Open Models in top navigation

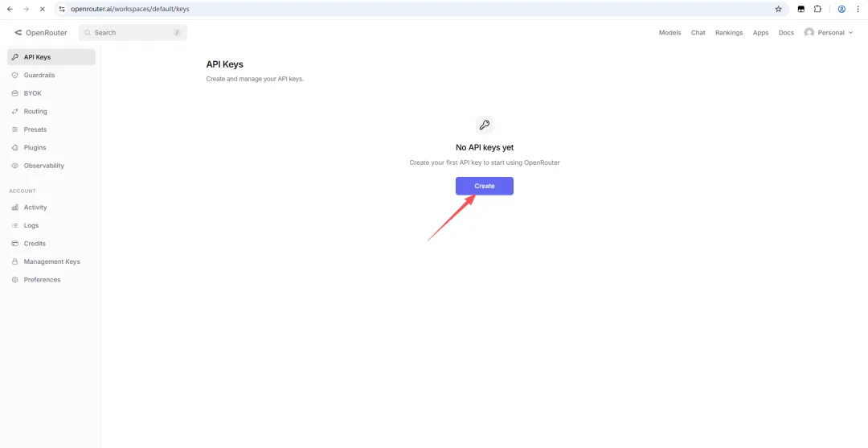[x=669, y=33]
